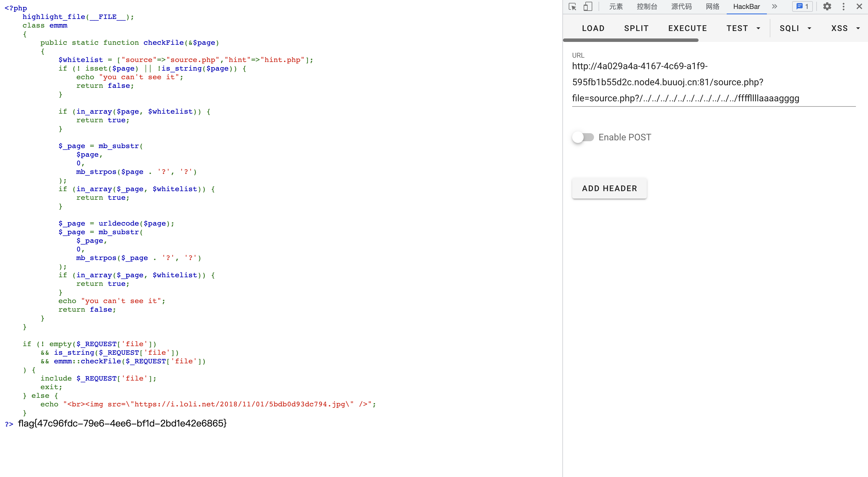Click the urldecode($page) code line

tap(116, 224)
